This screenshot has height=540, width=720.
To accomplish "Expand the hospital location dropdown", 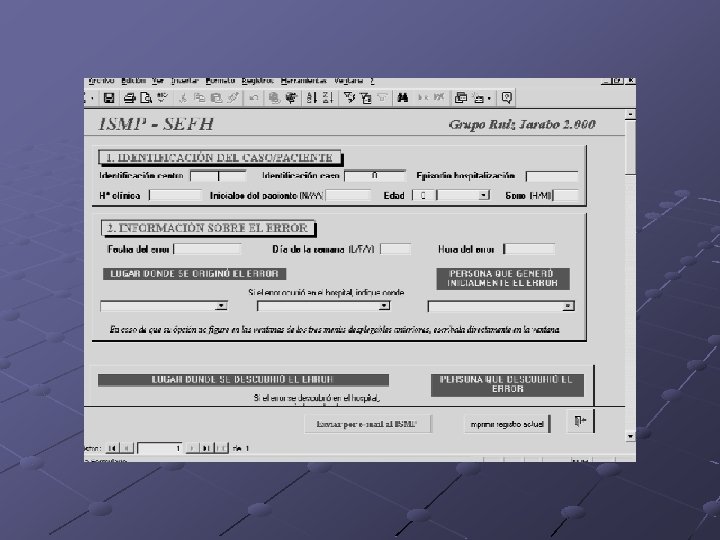I will tap(384, 306).
